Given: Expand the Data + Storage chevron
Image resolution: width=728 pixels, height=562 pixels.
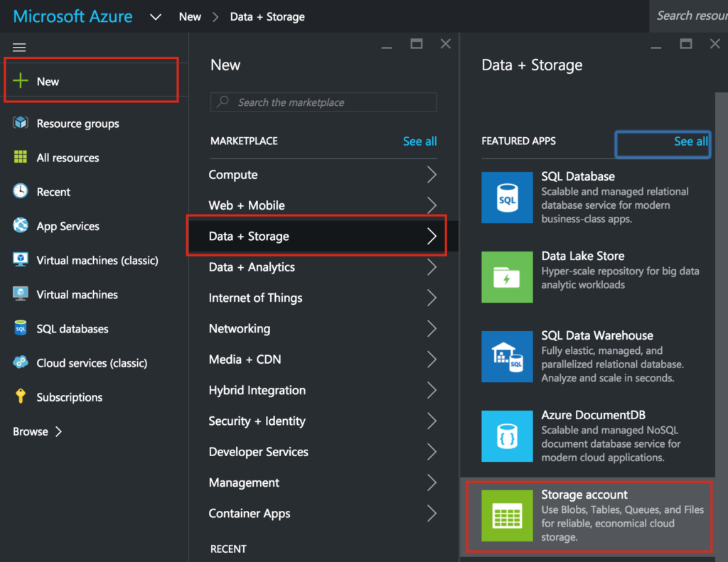Looking at the screenshot, I should point(432,236).
